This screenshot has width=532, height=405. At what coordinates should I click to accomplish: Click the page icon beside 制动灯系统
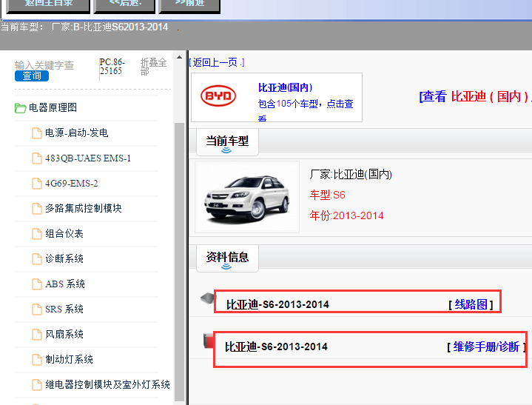(x=37, y=360)
